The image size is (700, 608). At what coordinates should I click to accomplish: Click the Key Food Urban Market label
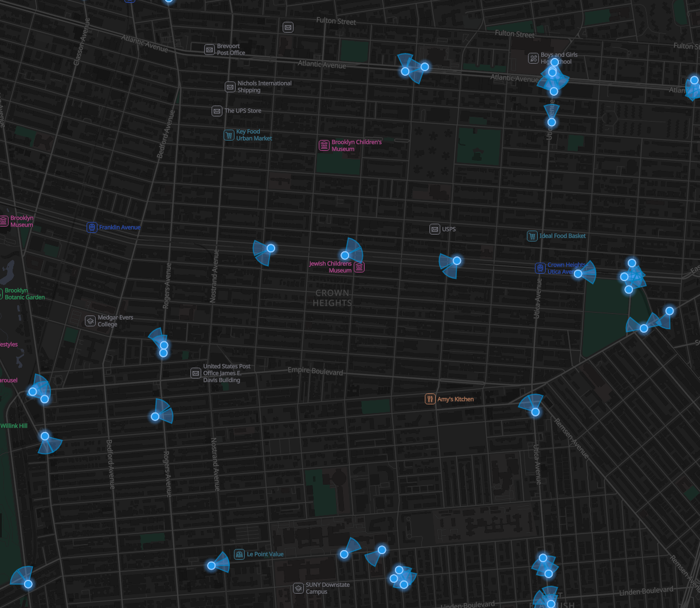coord(254,135)
